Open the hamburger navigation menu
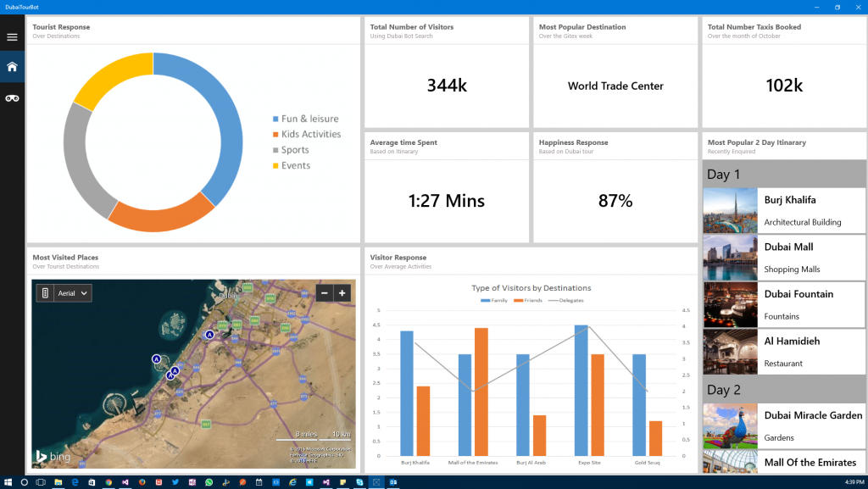Screen dimensions: 868x489 pyautogui.click(x=12, y=37)
